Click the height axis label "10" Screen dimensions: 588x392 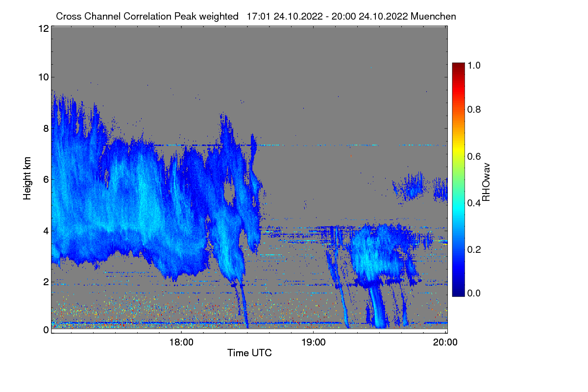click(43, 77)
